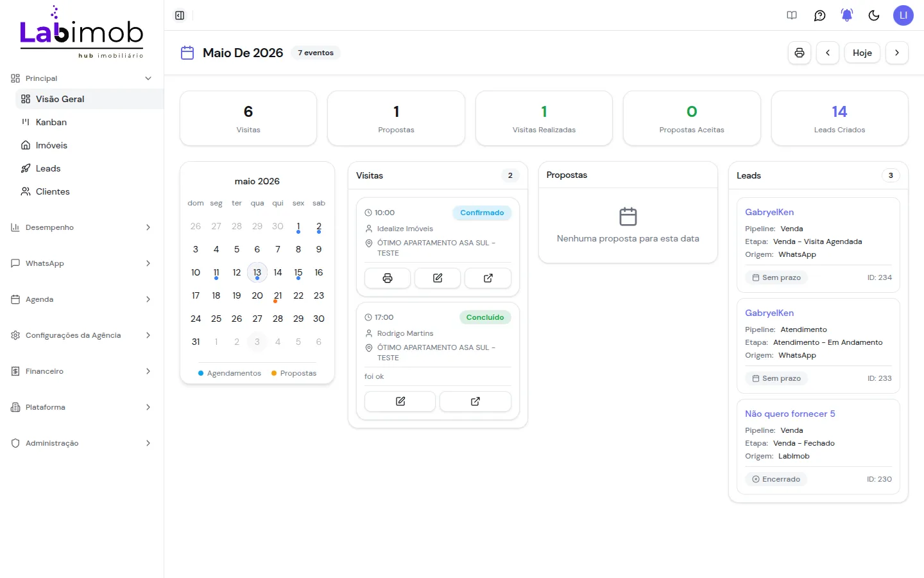Select the Leads Criados card

tap(839, 118)
